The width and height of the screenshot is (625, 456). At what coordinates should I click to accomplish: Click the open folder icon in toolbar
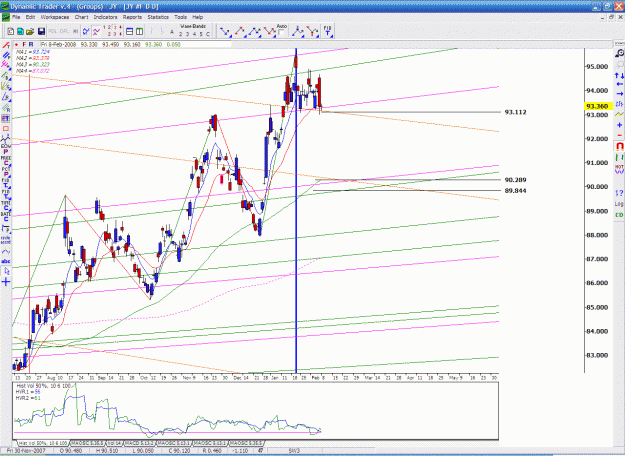(x=30, y=31)
